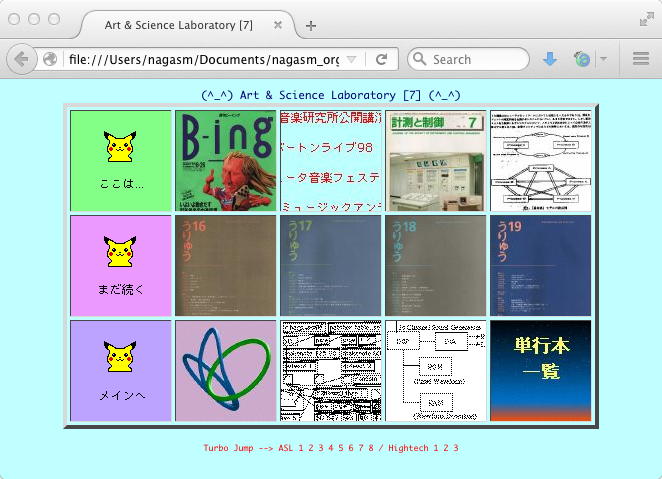Open the うりゅう 17 cover thumbnail
The width and height of the screenshot is (662, 479).
(331, 265)
